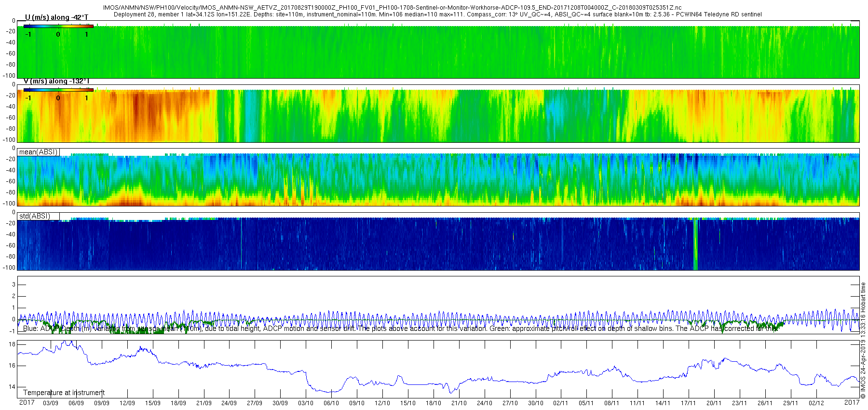The width and height of the screenshot is (868, 410).
Task: Click the NetCDF file path title line
Action: 393,8
